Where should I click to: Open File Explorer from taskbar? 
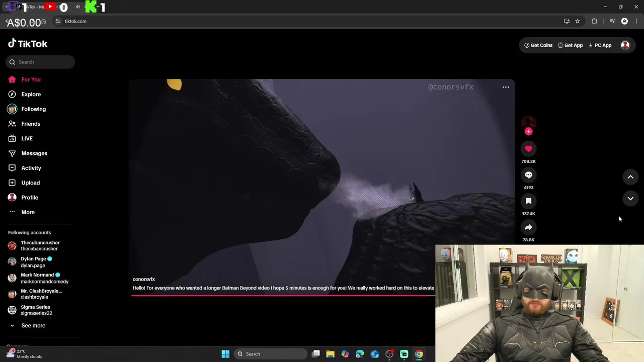point(330,354)
